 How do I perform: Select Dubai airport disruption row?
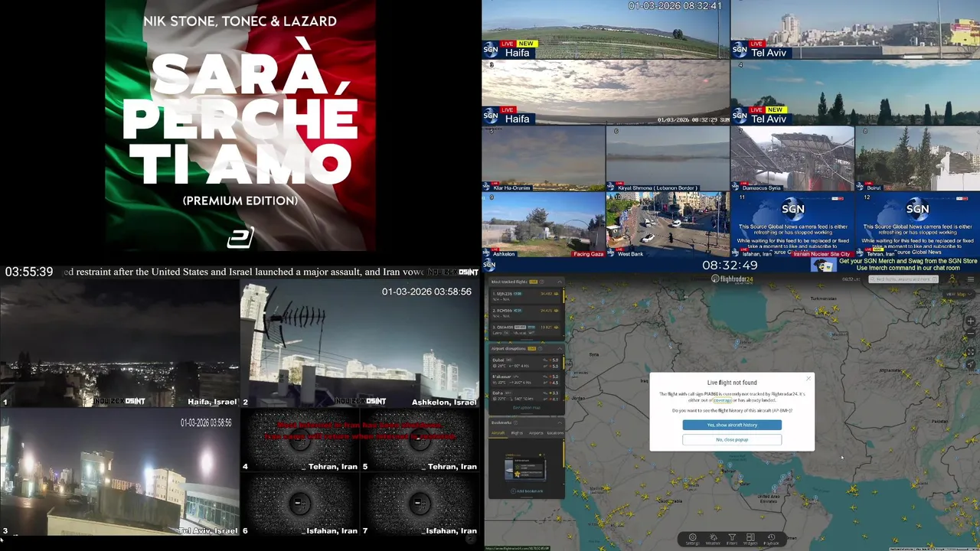[525, 363]
